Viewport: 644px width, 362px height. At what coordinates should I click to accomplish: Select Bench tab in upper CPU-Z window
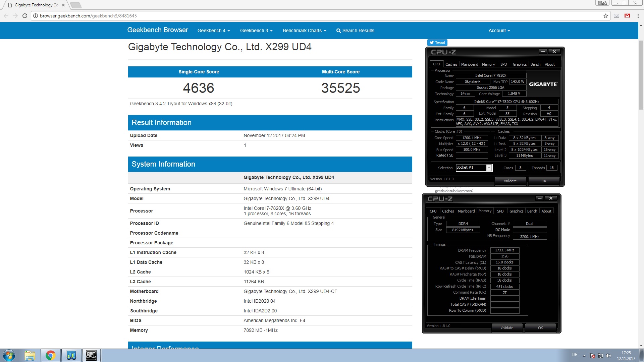point(535,64)
